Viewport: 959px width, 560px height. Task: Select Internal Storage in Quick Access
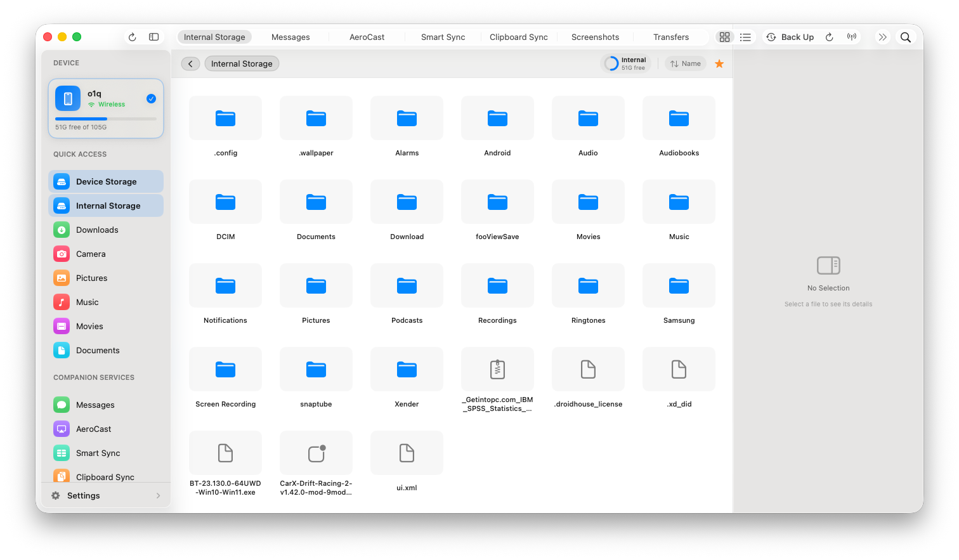[x=106, y=205]
